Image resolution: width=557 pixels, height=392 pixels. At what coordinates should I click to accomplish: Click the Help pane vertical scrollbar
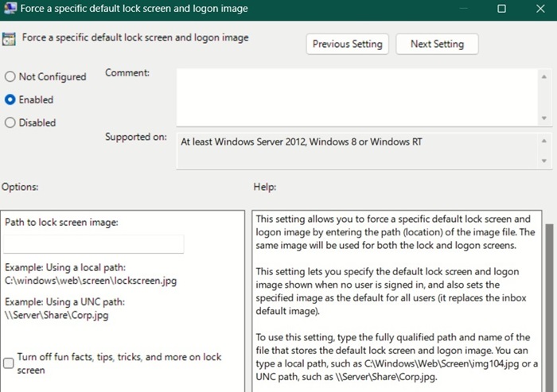[549, 308]
